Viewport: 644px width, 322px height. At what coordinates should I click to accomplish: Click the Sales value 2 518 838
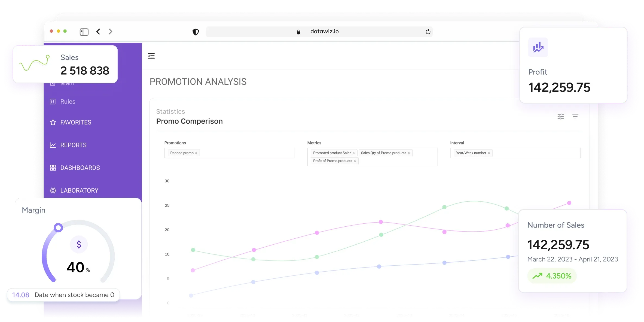click(85, 71)
